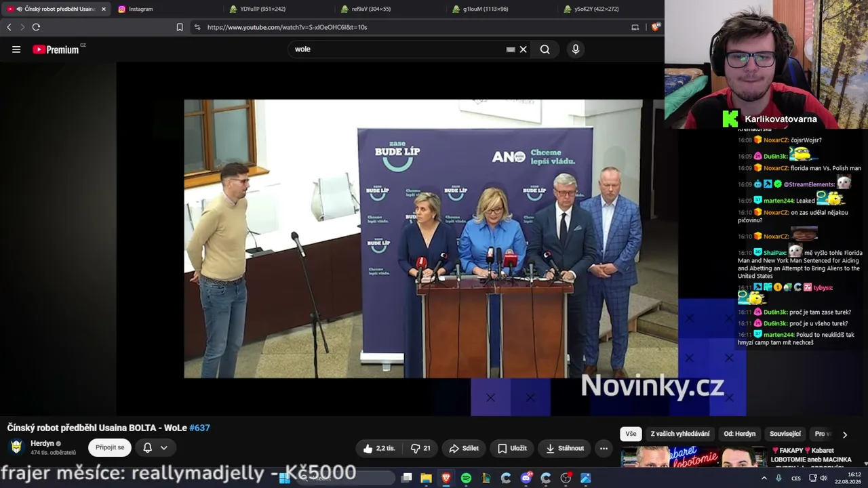Go back in the browser
This screenshot has height=488, width=868.
pos(9,27)
